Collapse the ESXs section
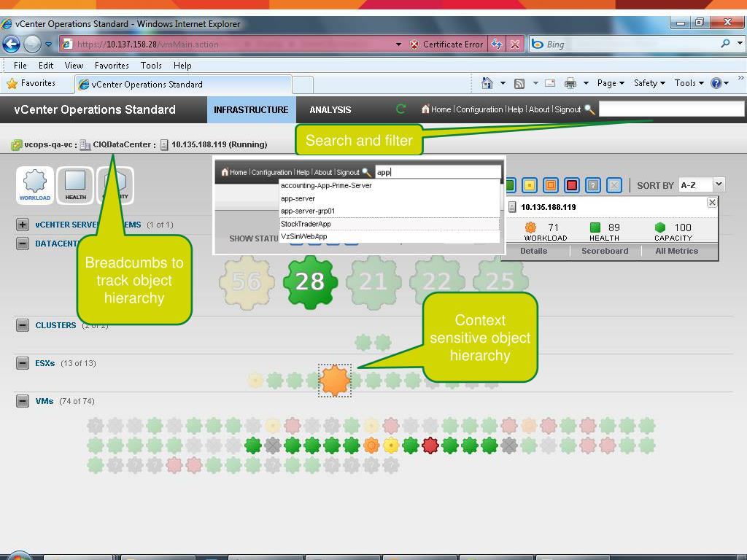747x560 pixels. 23,363
